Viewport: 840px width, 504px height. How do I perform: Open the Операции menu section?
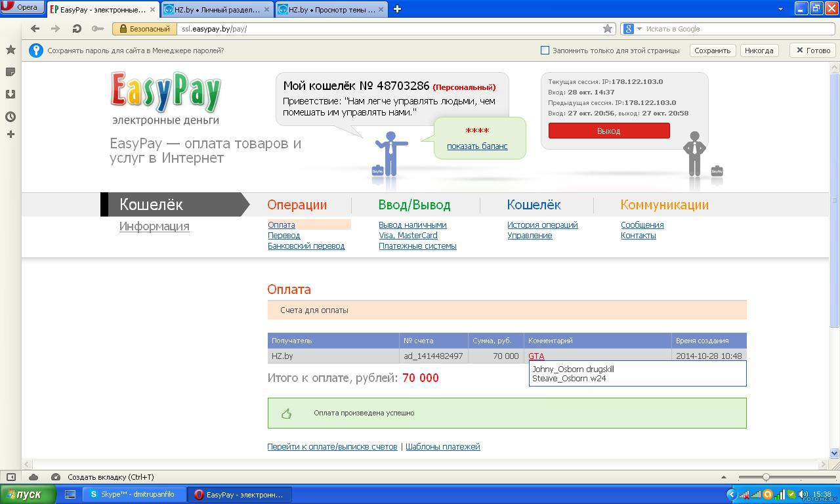pyautogui.click(x=297, y=205)
